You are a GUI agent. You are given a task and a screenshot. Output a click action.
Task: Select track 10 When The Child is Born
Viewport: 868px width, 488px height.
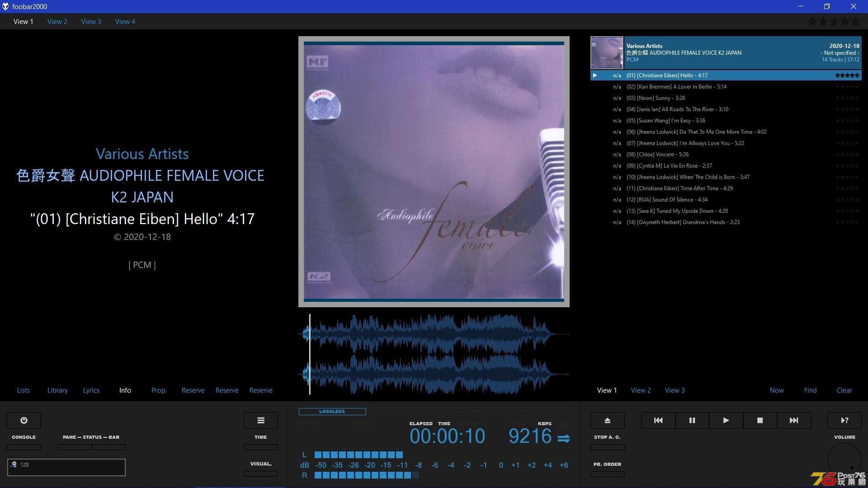pos(726,177)
